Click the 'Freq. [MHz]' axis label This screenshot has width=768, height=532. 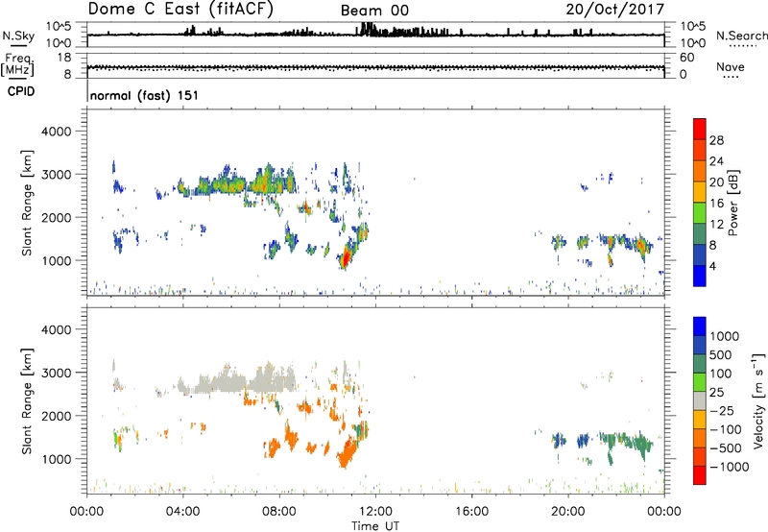pos(17,65)
